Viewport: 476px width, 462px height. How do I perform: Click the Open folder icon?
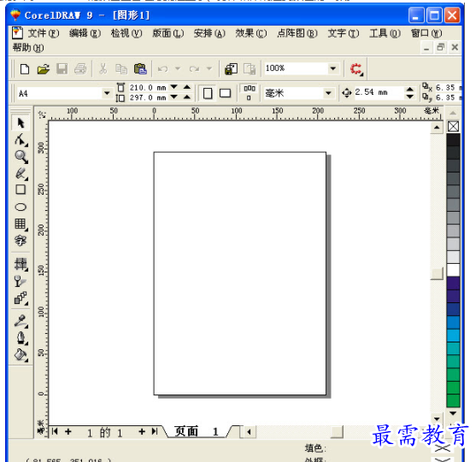coord(44,69)
